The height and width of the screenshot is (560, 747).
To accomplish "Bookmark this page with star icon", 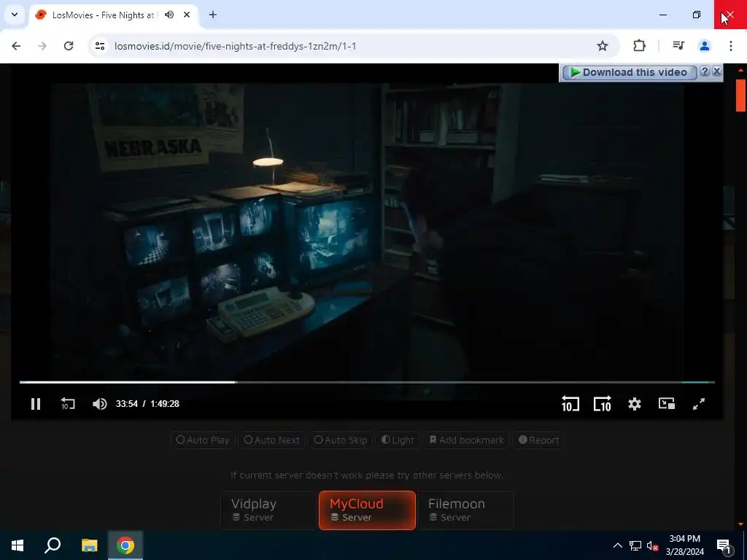I will point(602,46).
